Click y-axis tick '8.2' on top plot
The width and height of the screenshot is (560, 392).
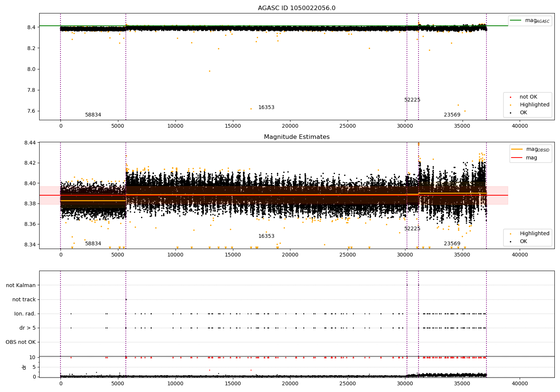[31, 49]
